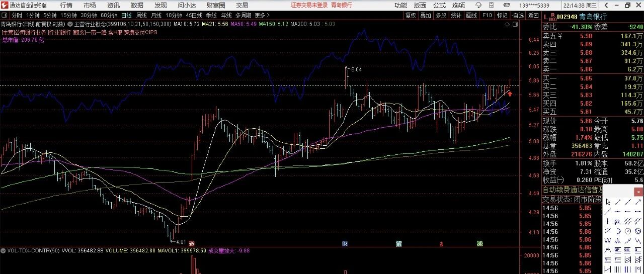Switch to the 60分钟 period

(x=109, y=16)
